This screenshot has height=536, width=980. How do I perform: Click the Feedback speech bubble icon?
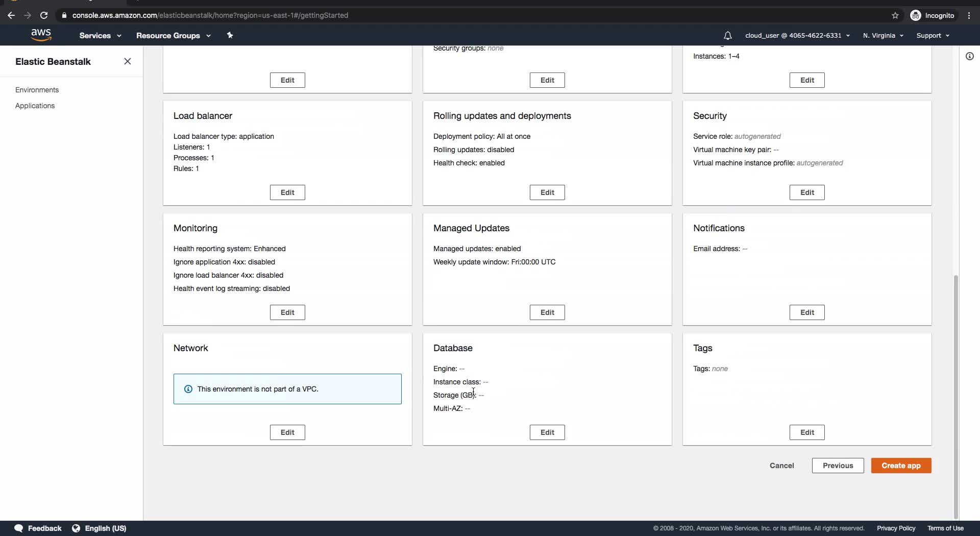[19, 528]
